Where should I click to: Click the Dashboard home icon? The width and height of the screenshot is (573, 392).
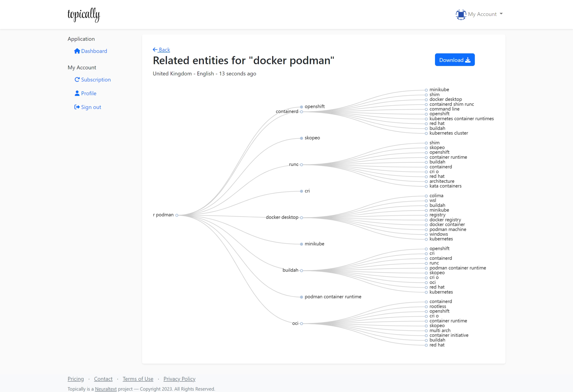(x=77, y=51)
